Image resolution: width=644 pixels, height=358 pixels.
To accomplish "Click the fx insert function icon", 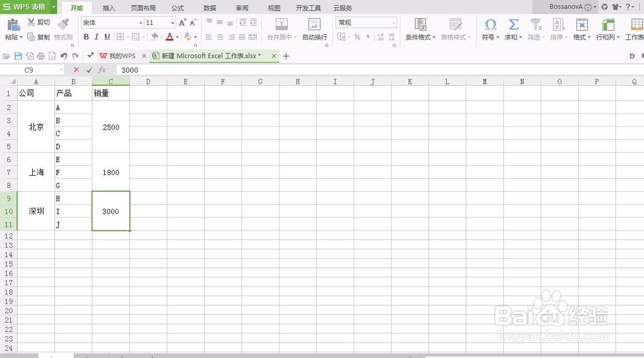I will click(102, 70).
